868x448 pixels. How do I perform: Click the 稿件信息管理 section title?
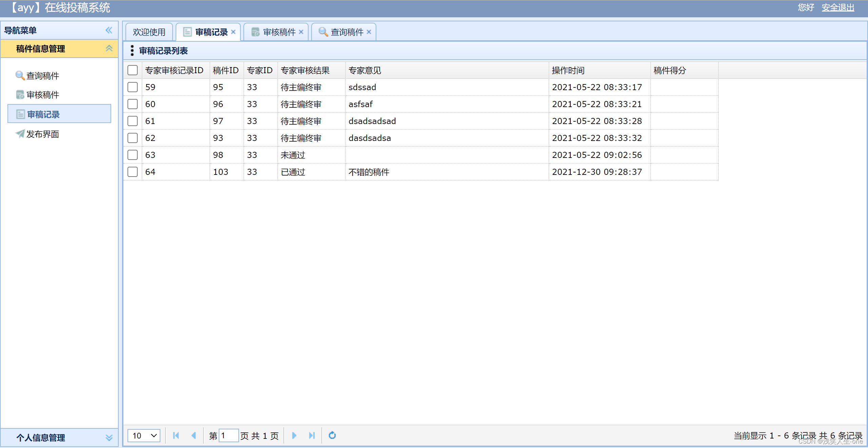[41, 49]
